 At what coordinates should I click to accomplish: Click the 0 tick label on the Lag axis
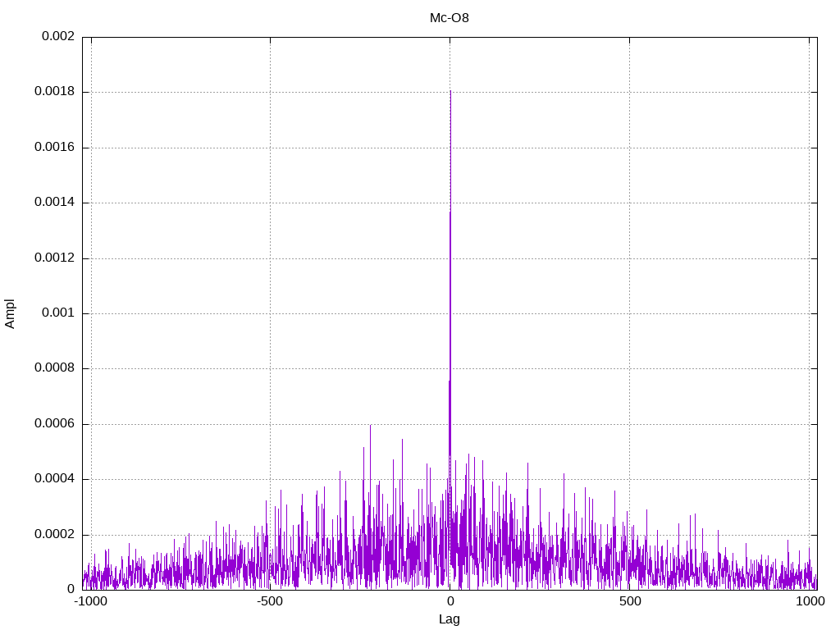pos(450,602)
